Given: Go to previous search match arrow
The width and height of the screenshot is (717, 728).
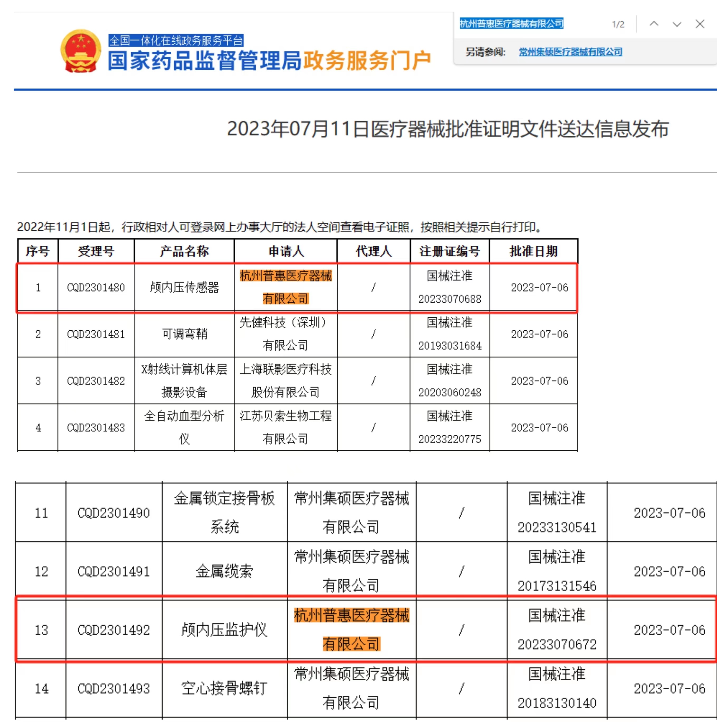Looking at the screenshot, I should [x=654, y=24].
